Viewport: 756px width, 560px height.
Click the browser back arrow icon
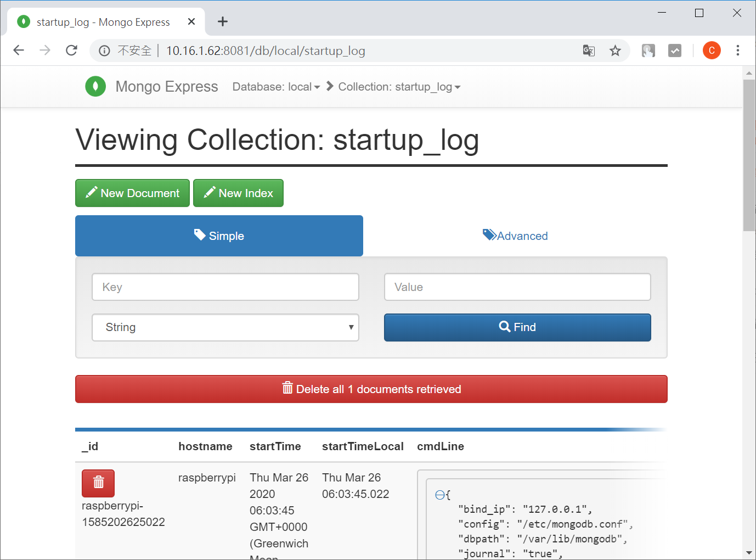18,50
